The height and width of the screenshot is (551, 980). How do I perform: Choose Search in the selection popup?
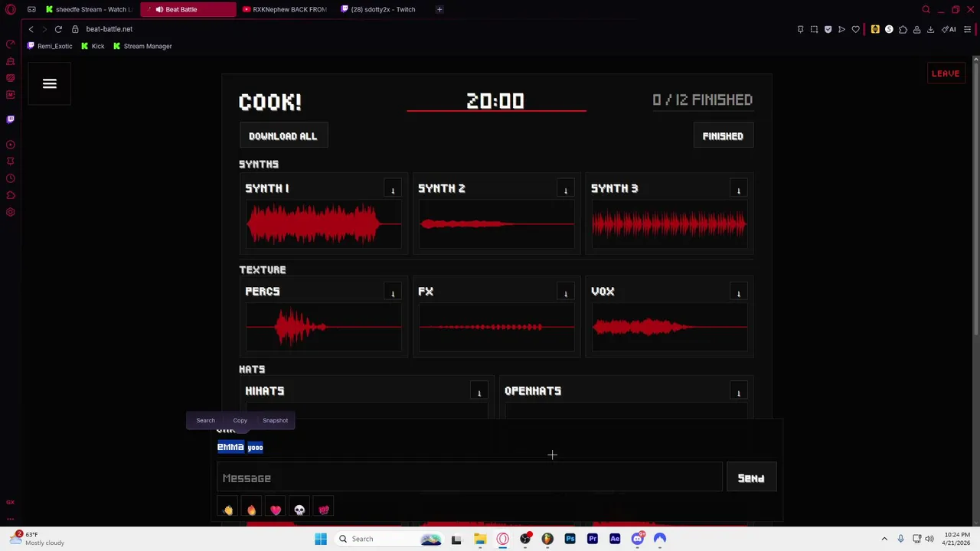[x=205, y=420]
